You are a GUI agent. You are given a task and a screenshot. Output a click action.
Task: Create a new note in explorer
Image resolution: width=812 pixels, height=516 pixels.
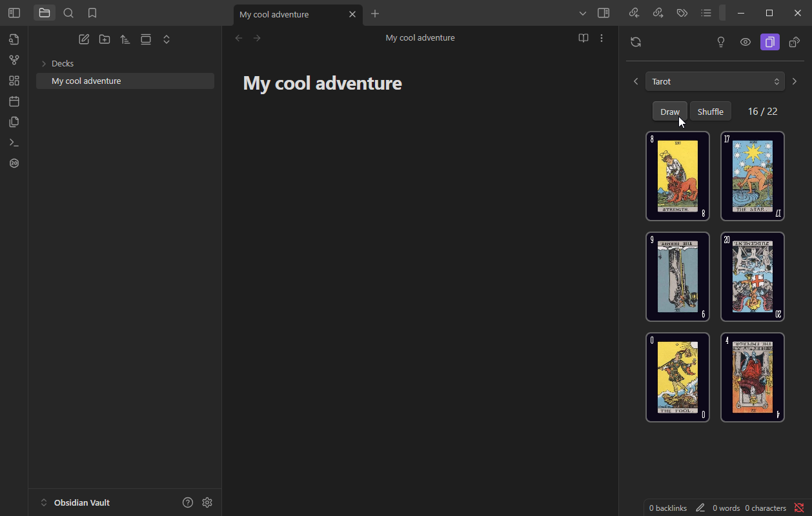(x=84, y=39)
